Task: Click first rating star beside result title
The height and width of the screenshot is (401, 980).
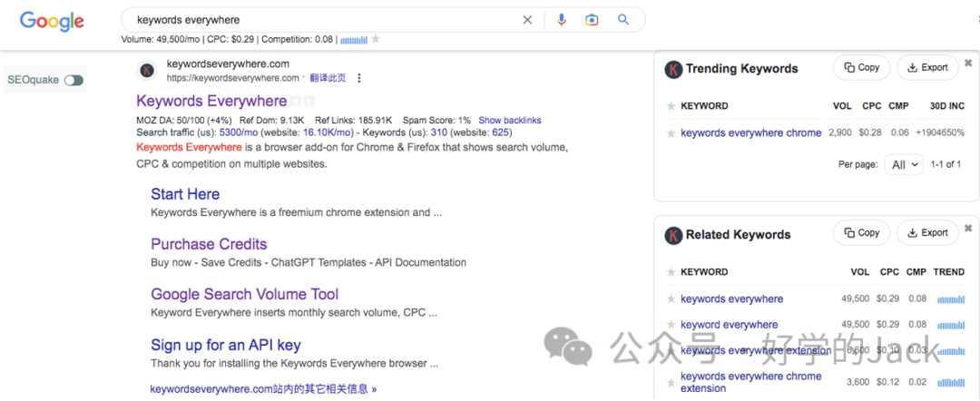Action: click(x=296, y=102)
